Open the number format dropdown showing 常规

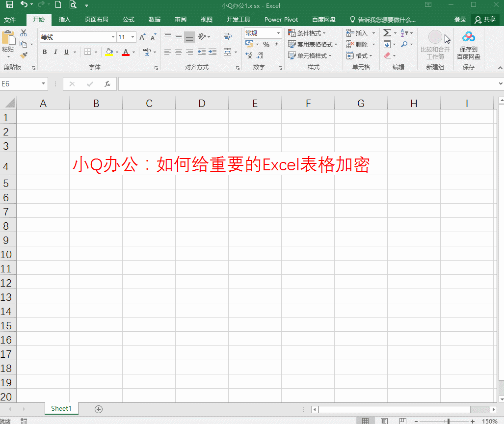coord(278,33)
